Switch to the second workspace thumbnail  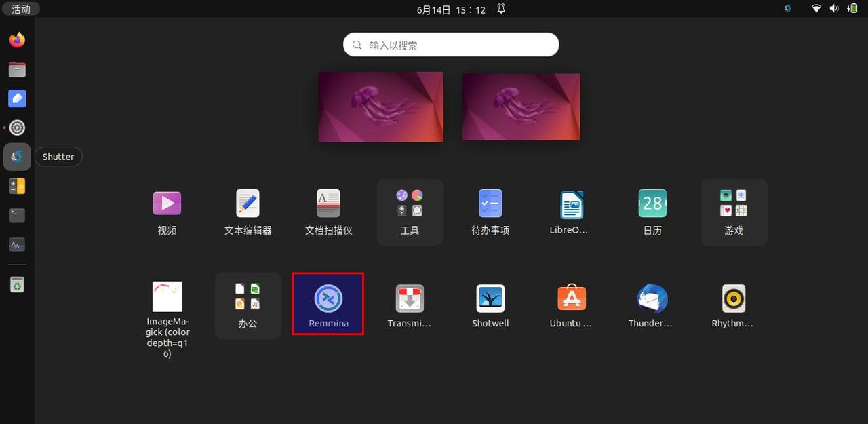(521, 107)
